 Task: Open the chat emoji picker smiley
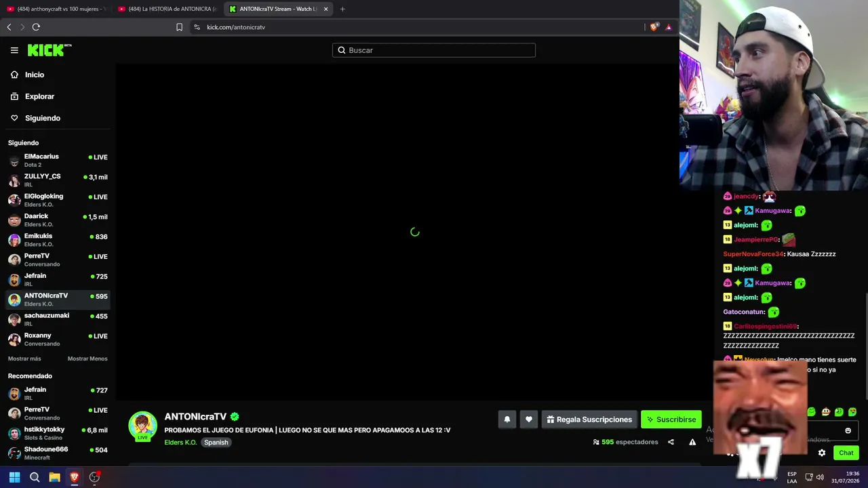[848, 430]
